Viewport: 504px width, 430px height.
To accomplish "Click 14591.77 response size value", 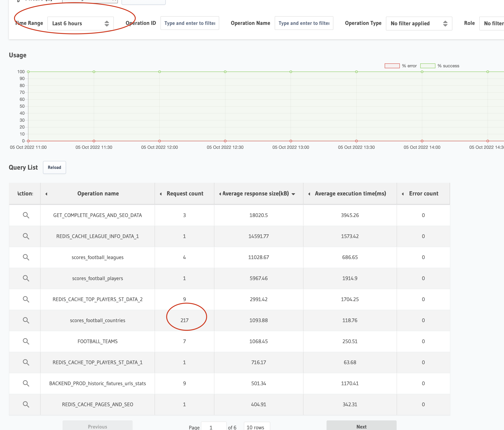I will pyautogui.click(x=259, y=236).
